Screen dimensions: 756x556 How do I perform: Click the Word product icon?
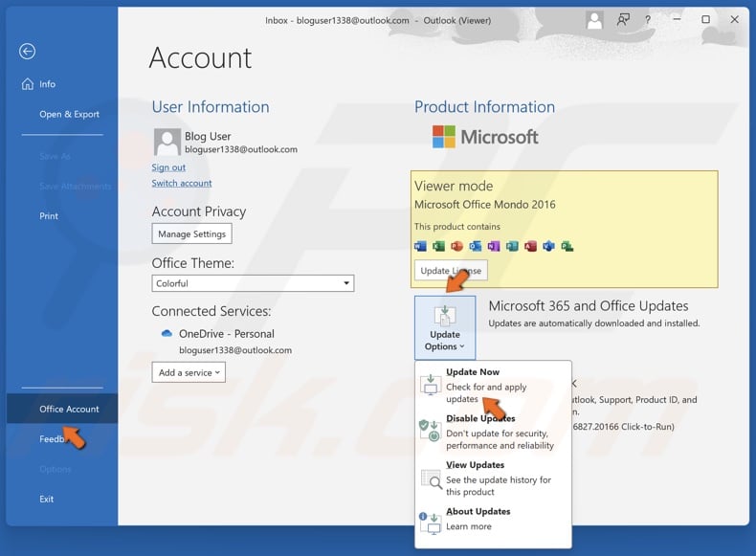point(420,246)
